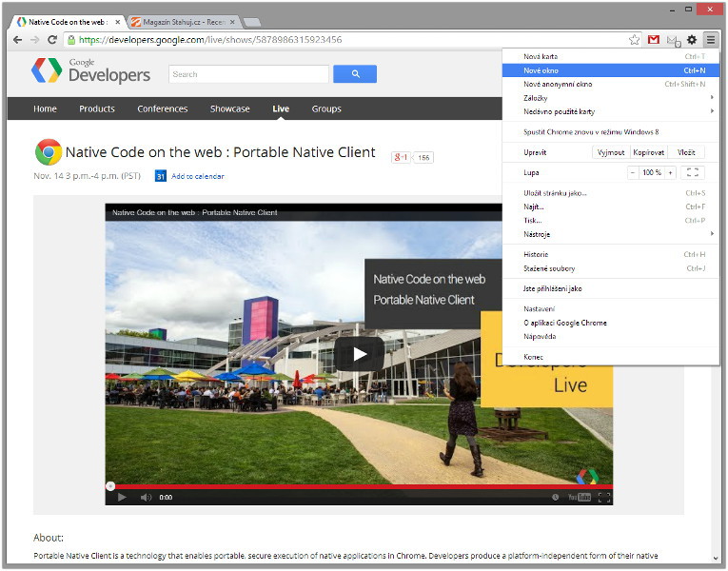Go back with the browser back arrow
Viewport: 728px width, 571px height.
coord(18,40)
